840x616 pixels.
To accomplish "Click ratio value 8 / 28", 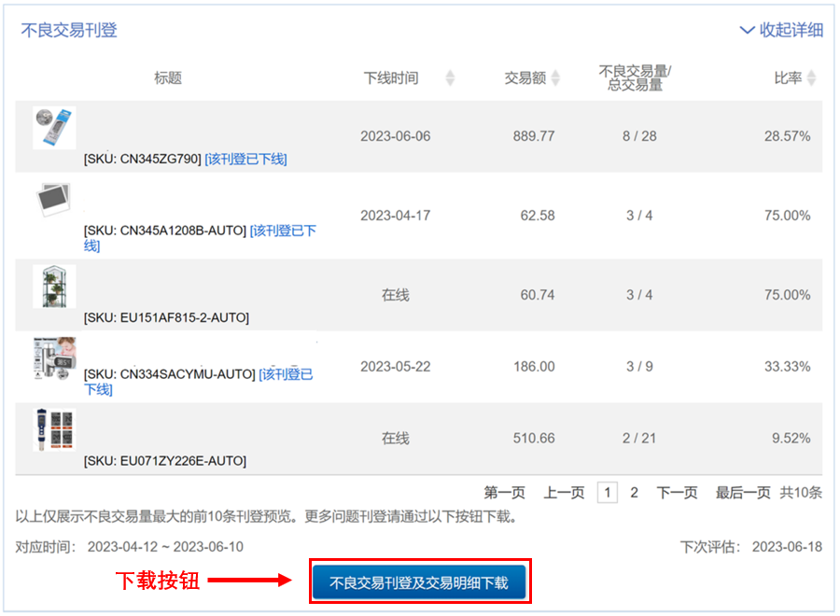I will 639,136.
